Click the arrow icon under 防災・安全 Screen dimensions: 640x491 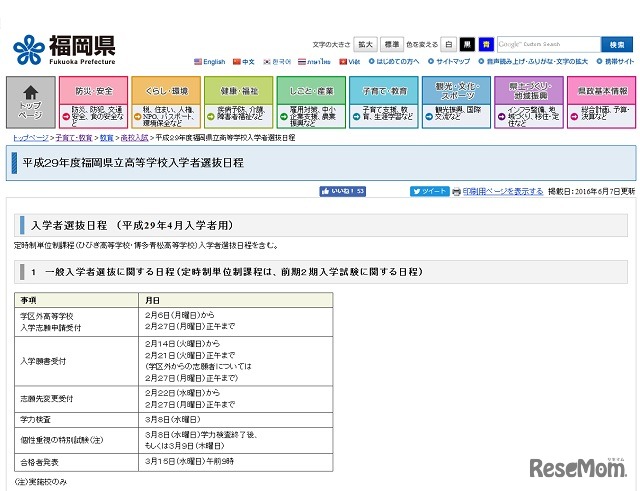(x=65, y=116)
